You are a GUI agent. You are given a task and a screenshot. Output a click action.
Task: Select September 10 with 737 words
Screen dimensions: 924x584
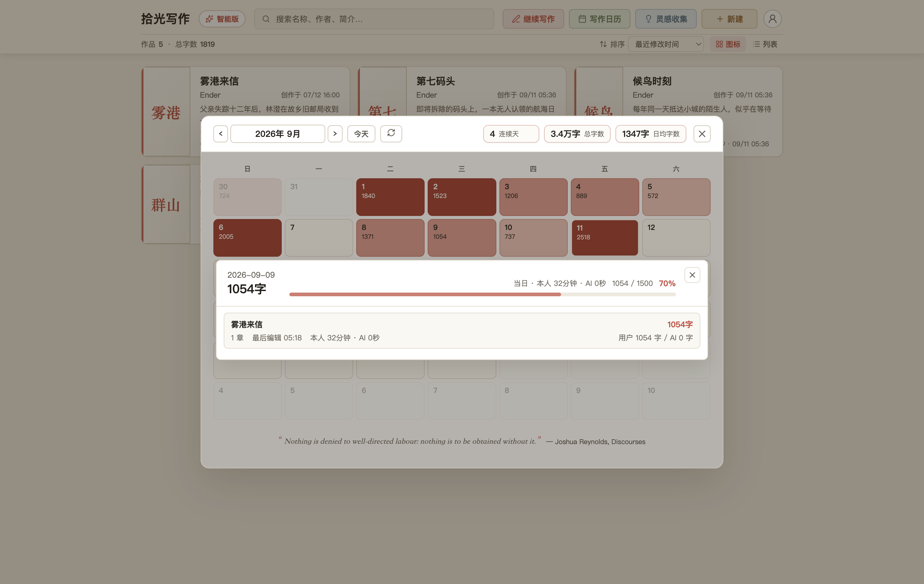(x=533, y=238)
